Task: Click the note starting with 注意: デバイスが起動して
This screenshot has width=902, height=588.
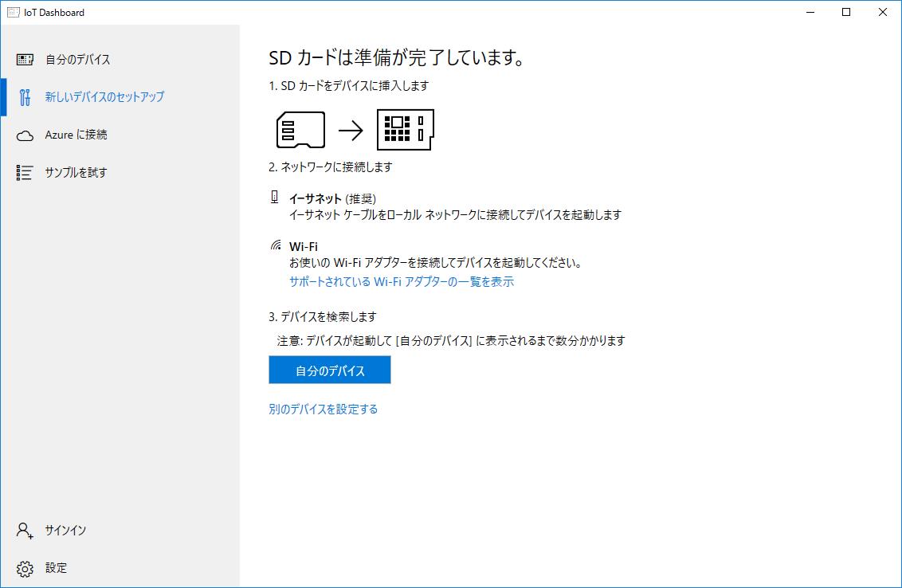Action: (451, 340)
